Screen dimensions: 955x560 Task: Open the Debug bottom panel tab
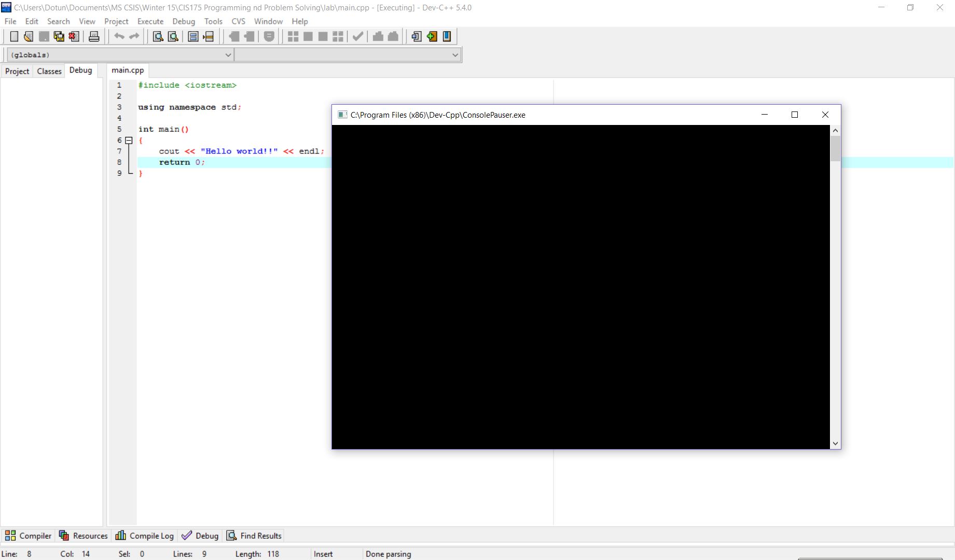(x=200, y=536)
